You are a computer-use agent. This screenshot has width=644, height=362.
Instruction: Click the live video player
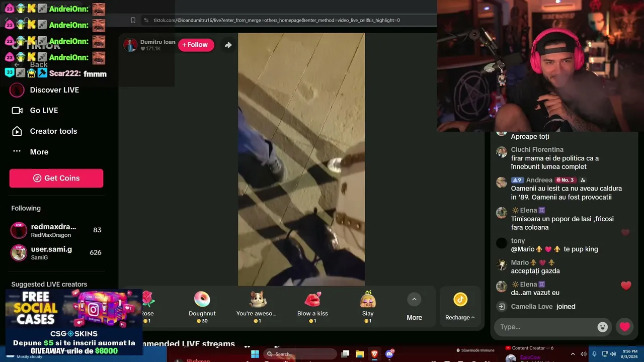coord(301,159)
